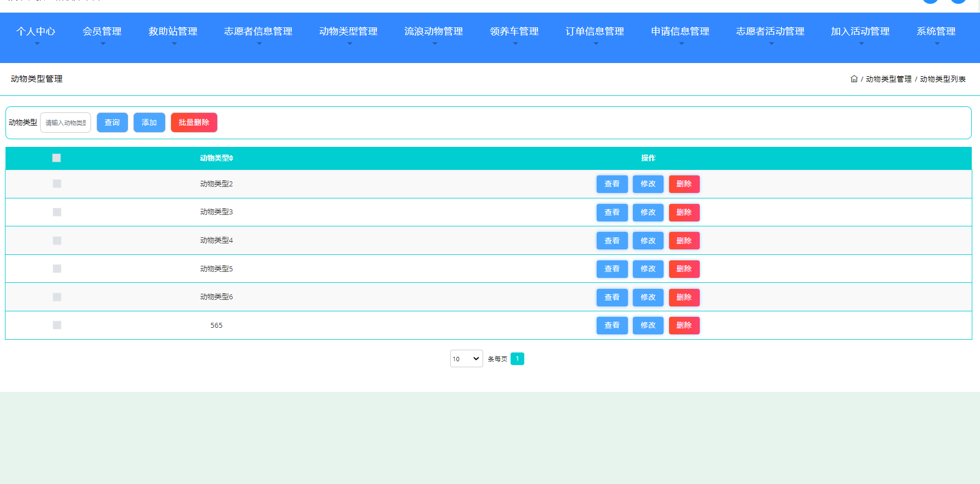The width and height of the screenshot is (980, 484).
Task: Expand the 系统管理 menu
Action: [x=936, y=32]
